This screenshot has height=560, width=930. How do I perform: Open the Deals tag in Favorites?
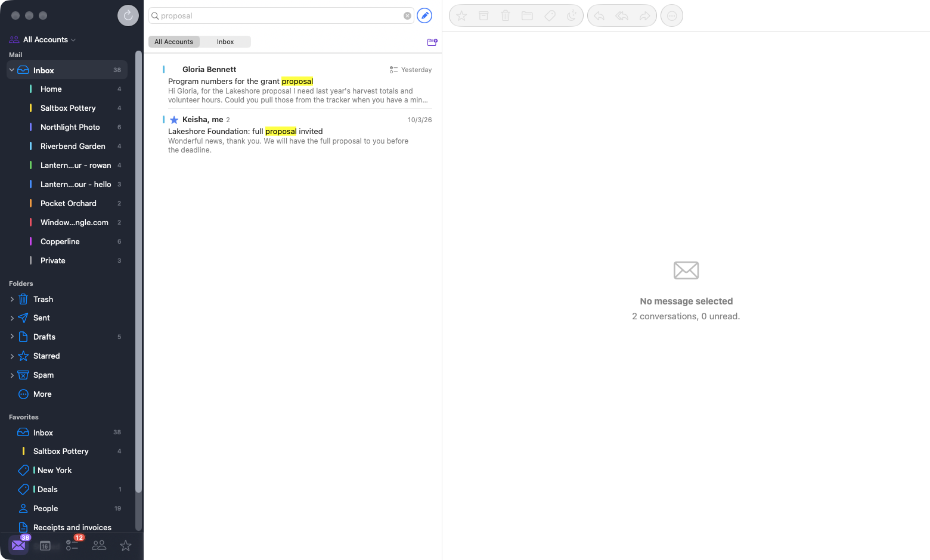click(67, 490)
